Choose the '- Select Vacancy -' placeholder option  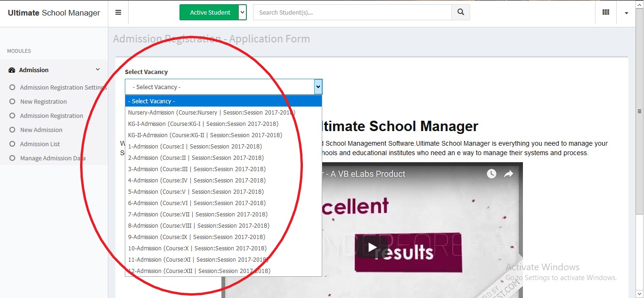click(x=224, y=101)
